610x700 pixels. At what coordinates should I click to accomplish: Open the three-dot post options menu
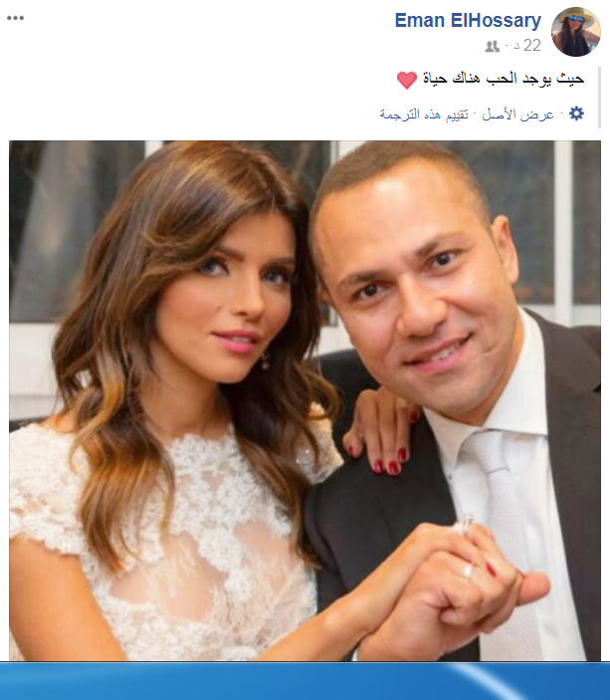click(15, 18)
